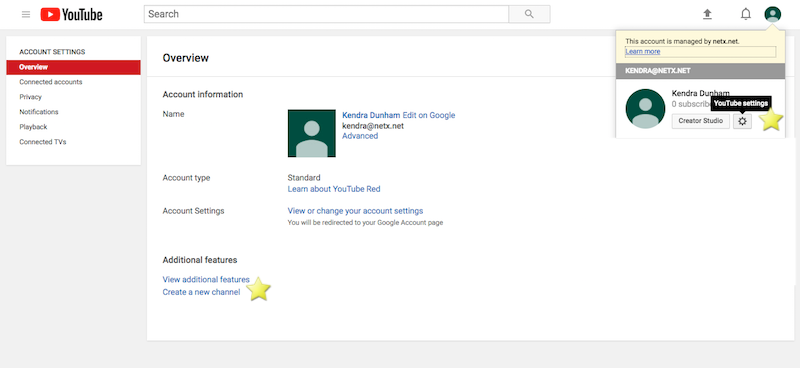This screenshot has width=800, height=368.
Task: Click the search magnifier button
Action: pos(529,14)
